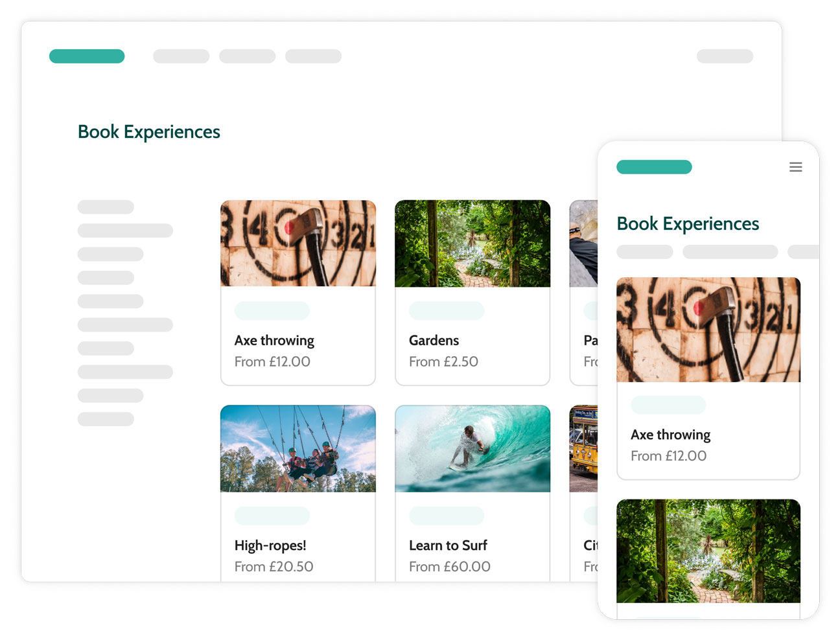
Task: Select the Axe throwing photo in mobile view
Action: click(x=708, y=330)
